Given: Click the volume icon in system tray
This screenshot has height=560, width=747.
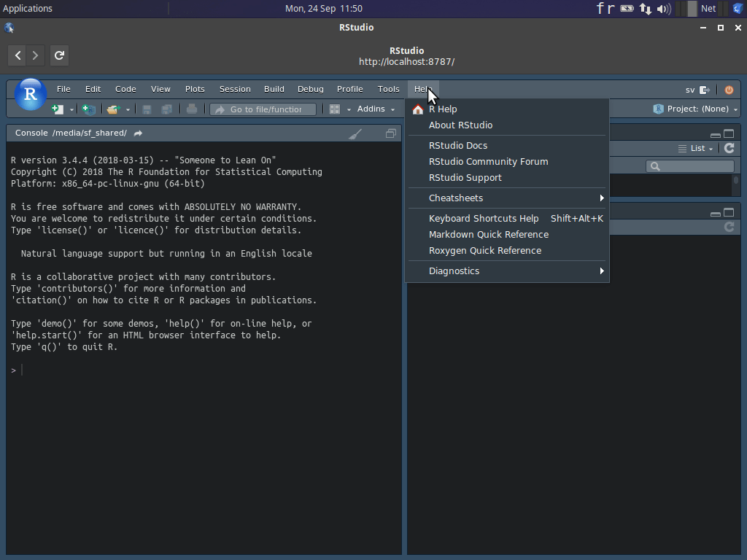Looking at the screenshot, I should point(664,9).
